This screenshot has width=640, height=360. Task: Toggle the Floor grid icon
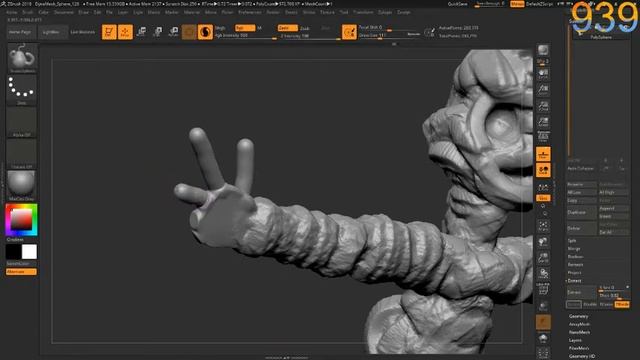point(543,154)
